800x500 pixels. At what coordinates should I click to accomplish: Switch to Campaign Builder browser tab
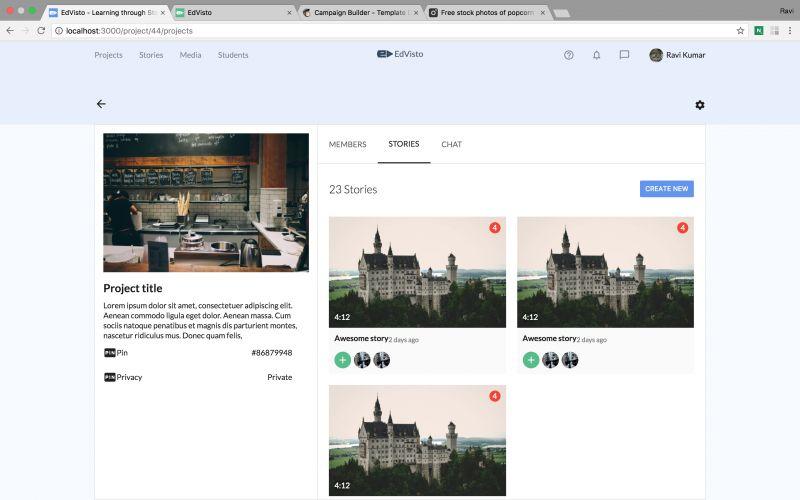(359, 12)
